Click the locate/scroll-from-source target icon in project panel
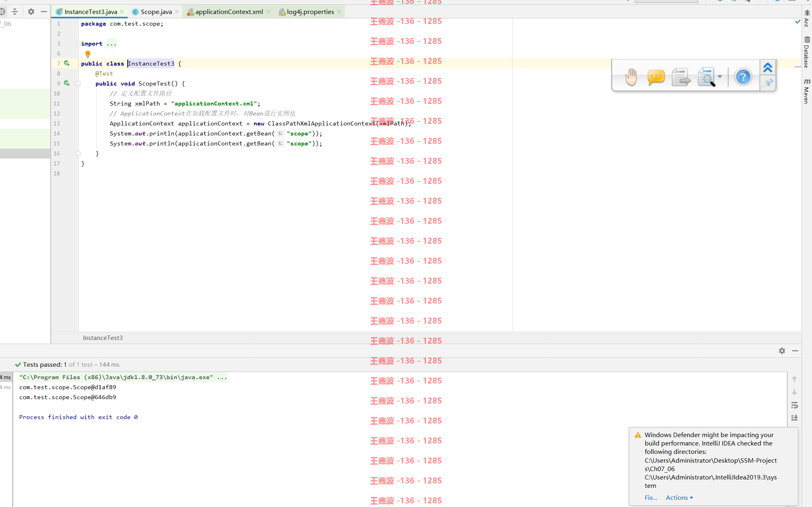Image resolution: width=812 pixels, height=507 pixels. 2,12
